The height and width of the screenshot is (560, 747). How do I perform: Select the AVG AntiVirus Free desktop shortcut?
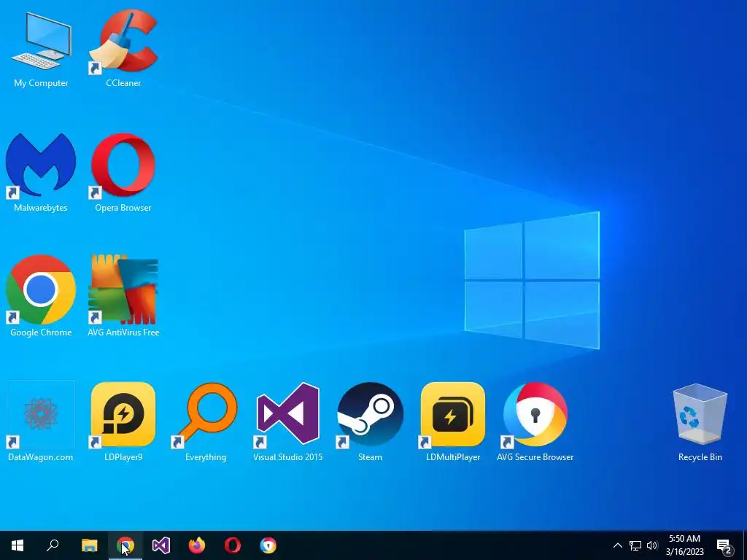tap(123, 296)
